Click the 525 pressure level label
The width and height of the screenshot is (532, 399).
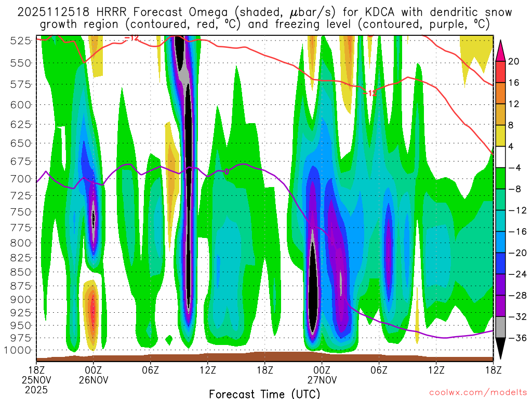point(21,41)
